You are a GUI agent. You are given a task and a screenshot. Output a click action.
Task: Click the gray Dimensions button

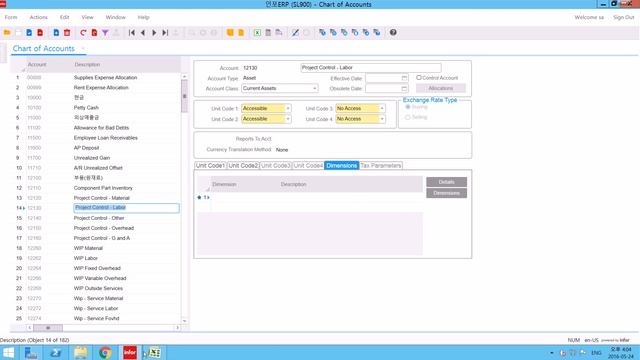point(447,193)
